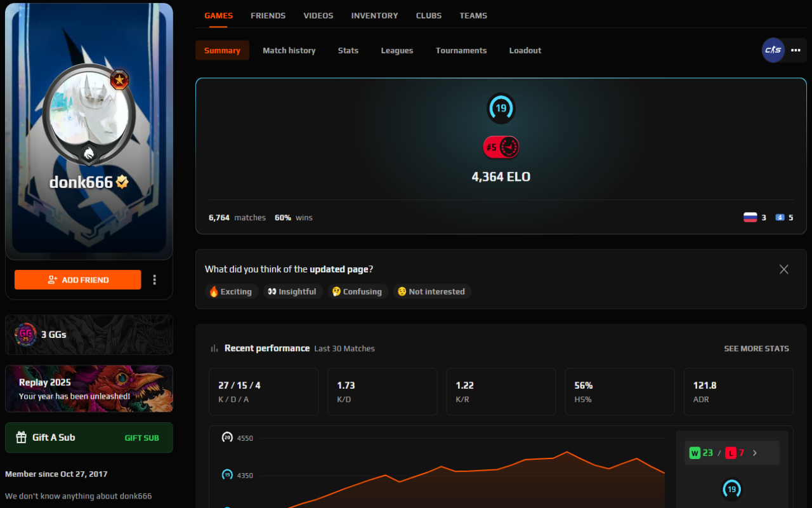812x508 pixels.
Task: Go to the Clubs tab
Action: pyautogui.click(x=429, y=15)
